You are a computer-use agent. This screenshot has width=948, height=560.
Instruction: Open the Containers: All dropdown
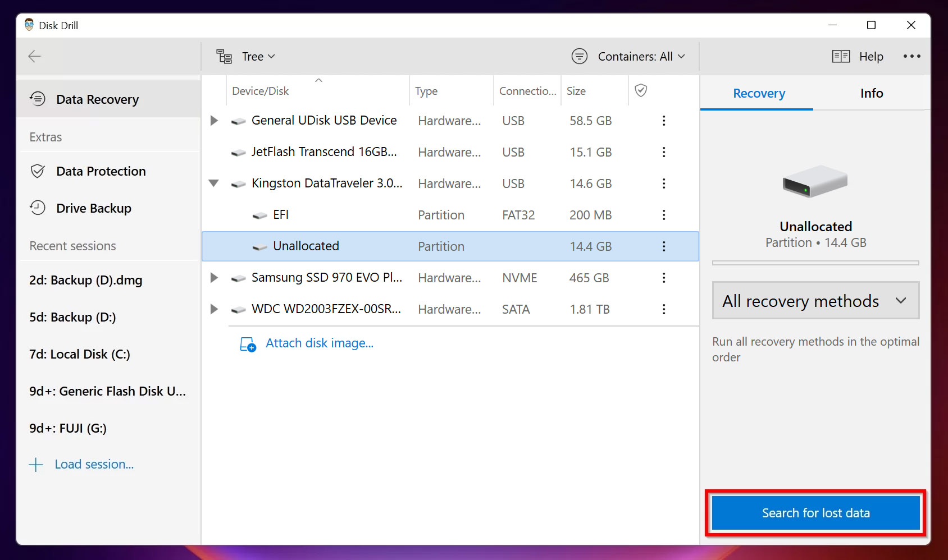tap(641, 56)
